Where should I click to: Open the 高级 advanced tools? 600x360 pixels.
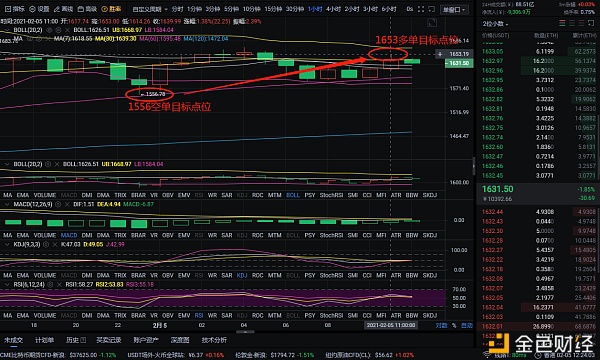pos(87,9)
